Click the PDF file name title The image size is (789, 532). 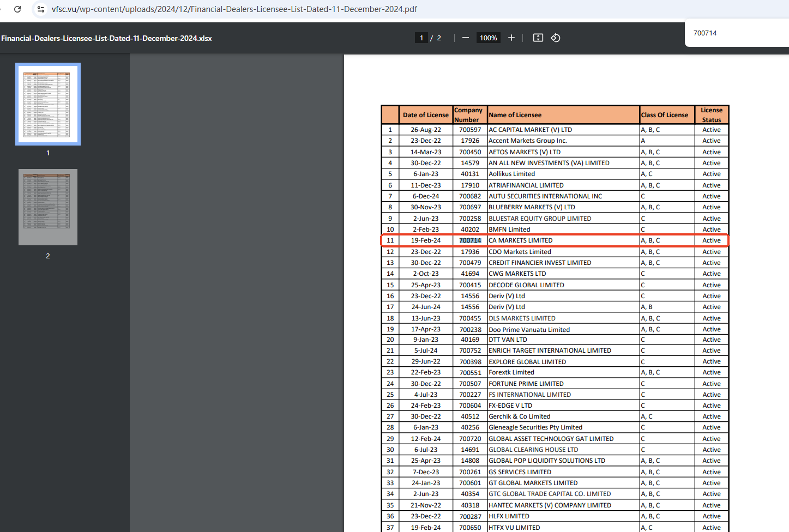[x=106, y=38]
